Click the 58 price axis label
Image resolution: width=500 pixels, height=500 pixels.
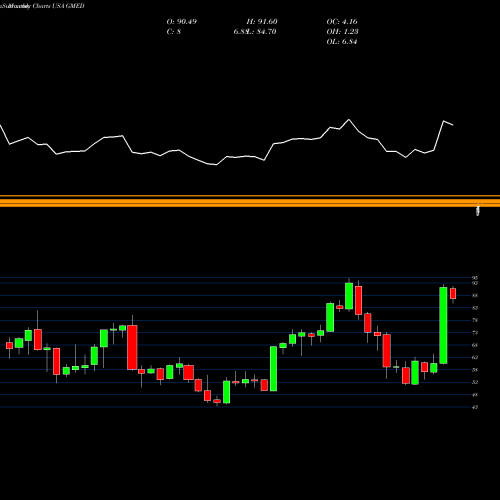pyautogui.click(x=475, y=370)
